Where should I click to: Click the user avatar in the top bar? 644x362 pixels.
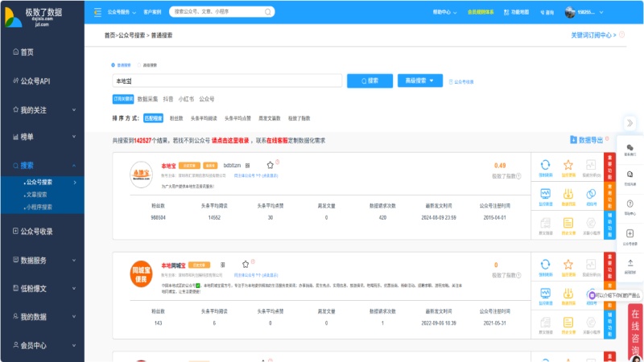(570, 12)
